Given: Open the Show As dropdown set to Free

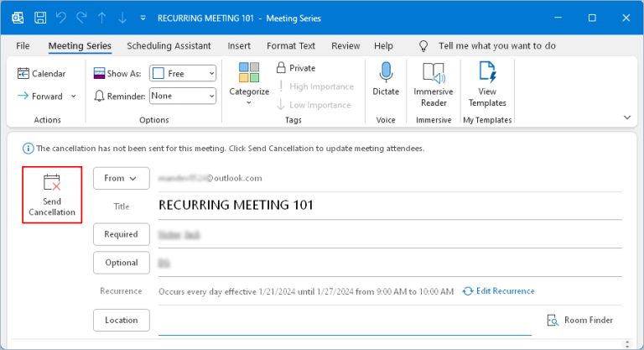Looking at the screenshot, I should [183, 74].
